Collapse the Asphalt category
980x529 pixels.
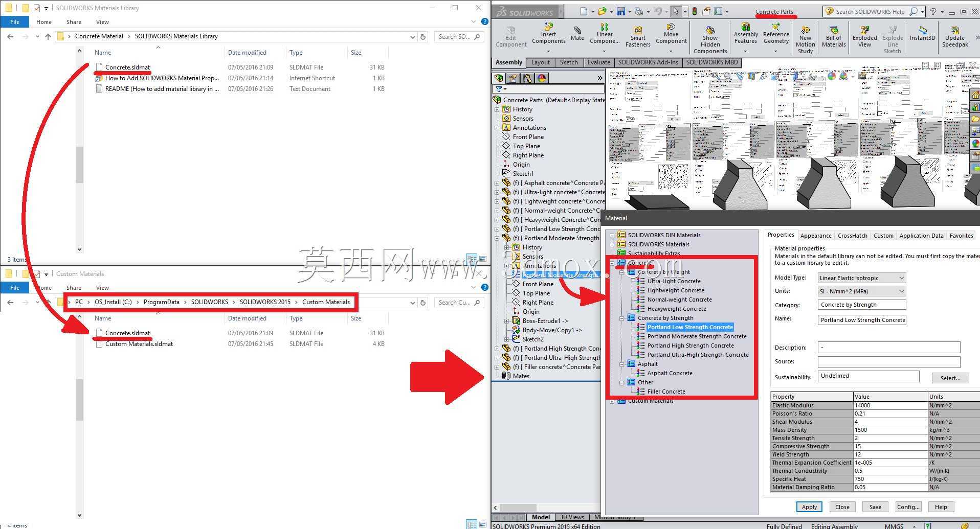[x=621, y=364]
